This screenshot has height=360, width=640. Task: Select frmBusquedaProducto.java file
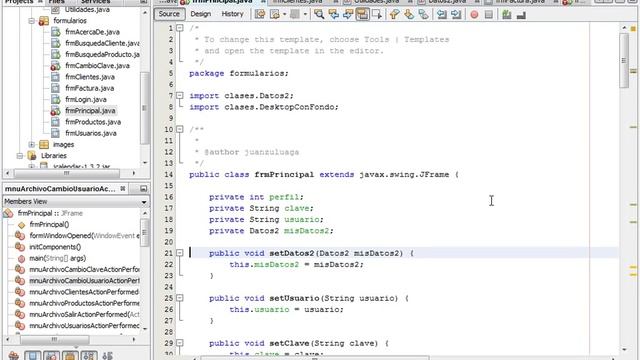(x=102, y=54)
